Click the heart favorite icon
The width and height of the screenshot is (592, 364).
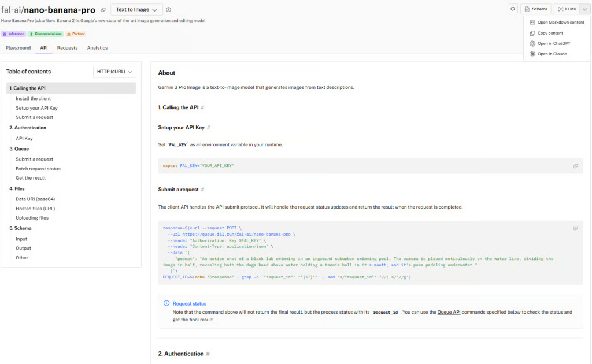pos(512,9)
